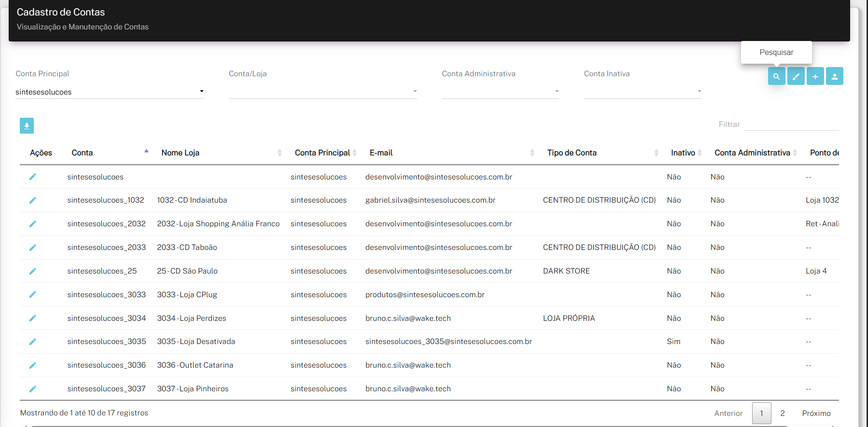The width and height of the screenshot is (868, 427).
Task: Sort by Conta column header
Action: (x=82, y=152)
